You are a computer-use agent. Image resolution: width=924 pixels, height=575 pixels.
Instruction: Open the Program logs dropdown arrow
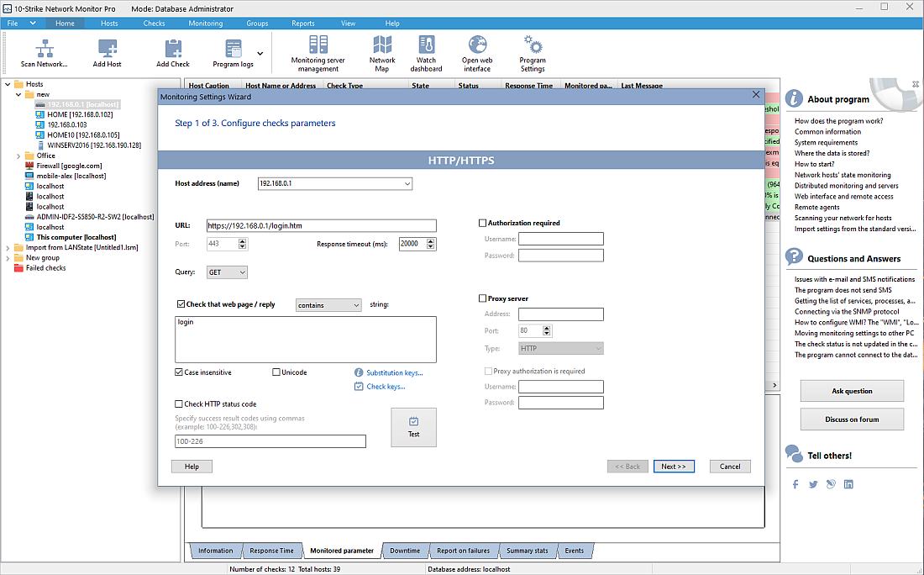[x=260, y=54]
